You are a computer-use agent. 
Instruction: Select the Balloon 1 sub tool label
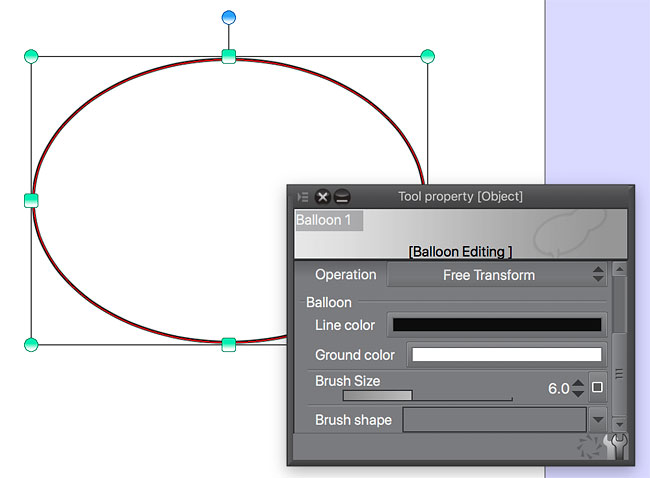click(x=328, y=220)
